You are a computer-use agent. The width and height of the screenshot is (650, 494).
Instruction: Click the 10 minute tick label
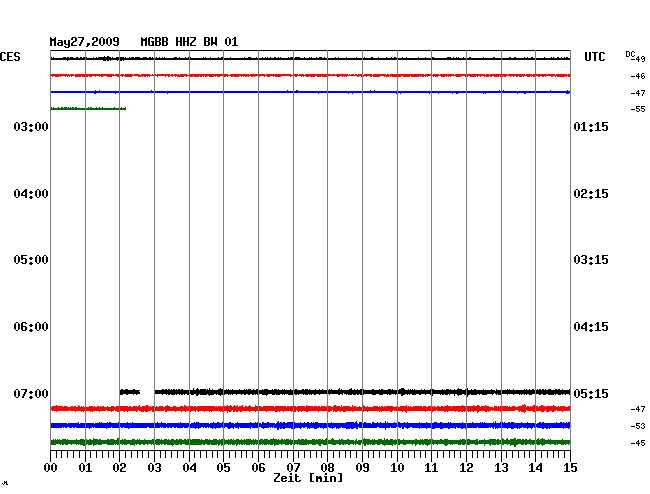pyautogui.click(x=397, y=468)
